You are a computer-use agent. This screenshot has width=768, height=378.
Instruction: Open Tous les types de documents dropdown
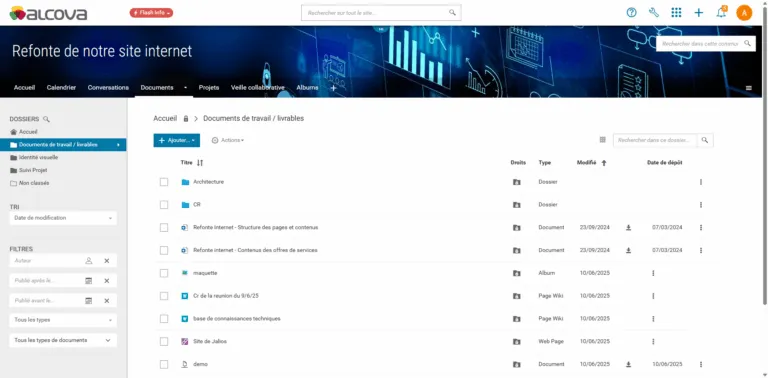(63, 340)
